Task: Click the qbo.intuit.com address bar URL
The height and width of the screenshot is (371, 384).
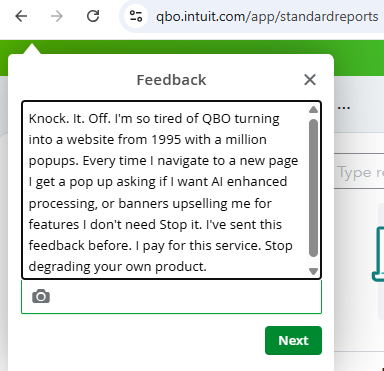Action: click(267, 16)
